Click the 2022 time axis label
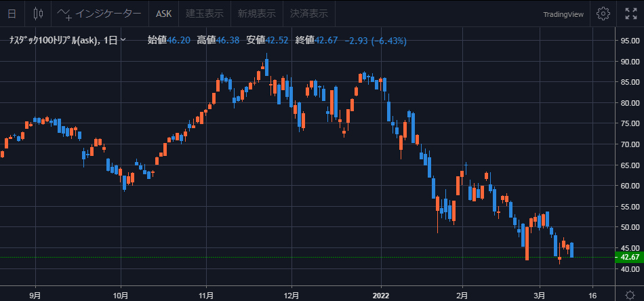Image resolution: width=644 pixels, height=301 pixels. click(x=381, y=295)
